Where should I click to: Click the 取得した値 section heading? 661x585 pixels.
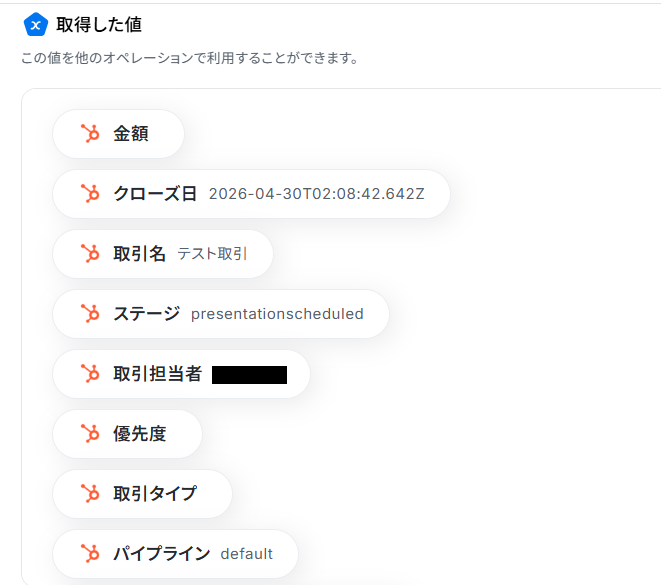coord(99,24)
